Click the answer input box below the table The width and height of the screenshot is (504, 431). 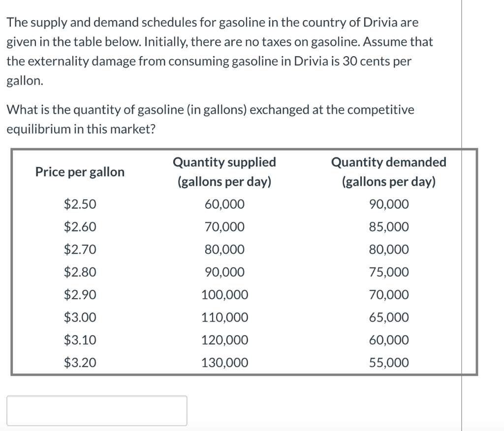pos(97,410)
